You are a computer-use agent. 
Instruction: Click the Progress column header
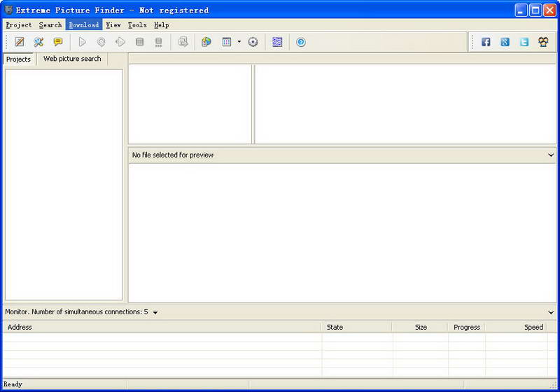(466, 327)
